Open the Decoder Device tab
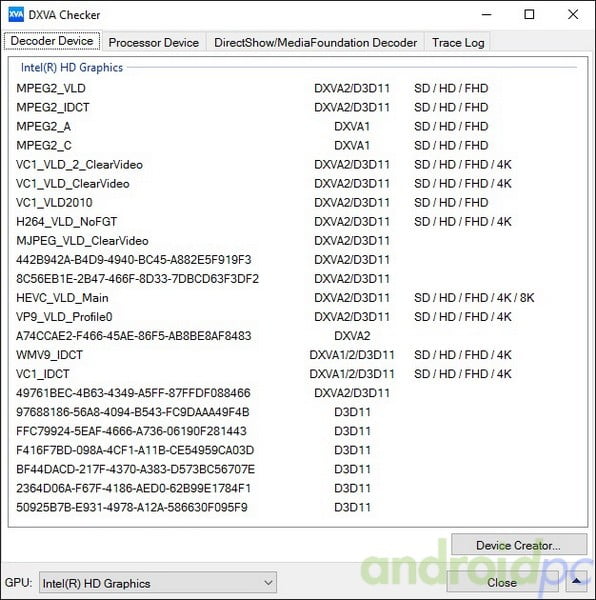This screenshot has width=596, height=600. click(x=52, y=41)
